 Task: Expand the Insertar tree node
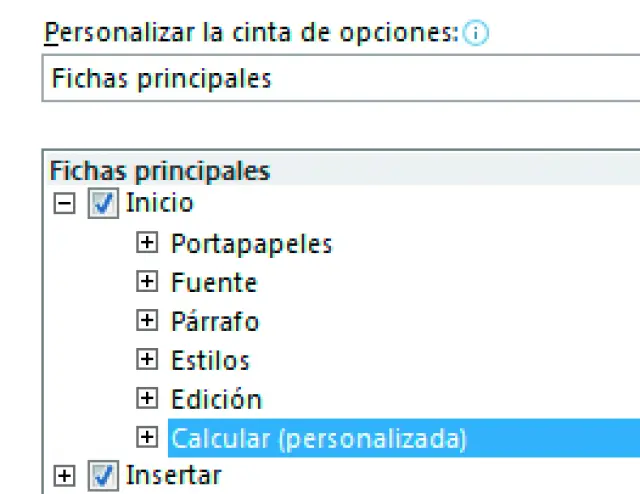[65, 476]
